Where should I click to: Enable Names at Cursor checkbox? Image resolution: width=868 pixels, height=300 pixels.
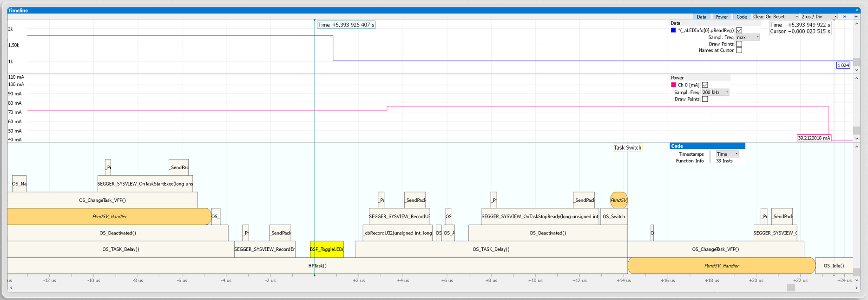point(739,50)
